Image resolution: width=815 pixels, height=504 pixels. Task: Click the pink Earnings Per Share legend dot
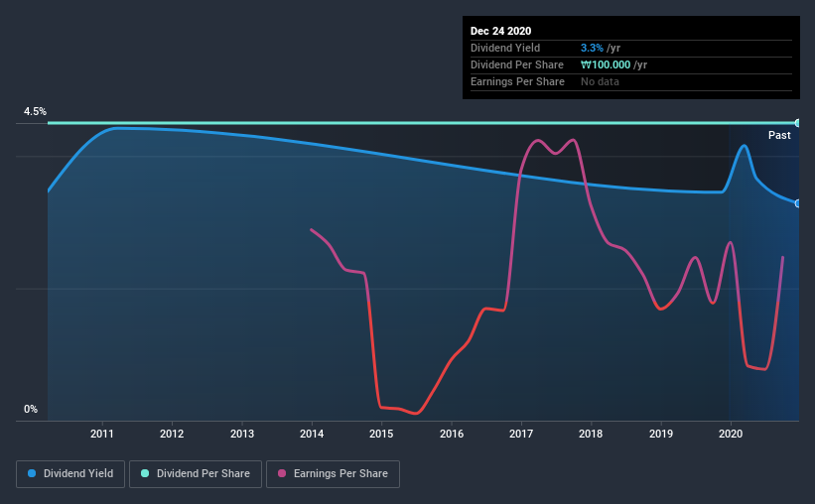tap(282, 473)
